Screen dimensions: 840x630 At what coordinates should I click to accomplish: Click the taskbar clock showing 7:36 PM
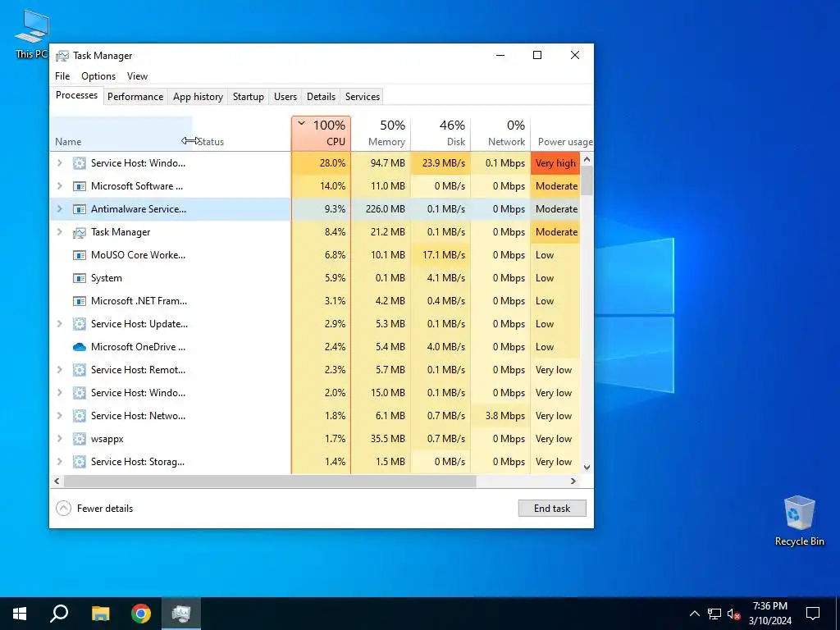769,614
